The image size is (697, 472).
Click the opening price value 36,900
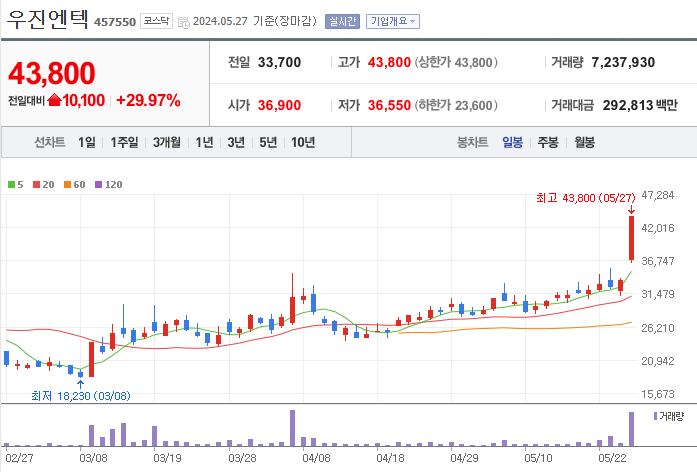[279, 105]
